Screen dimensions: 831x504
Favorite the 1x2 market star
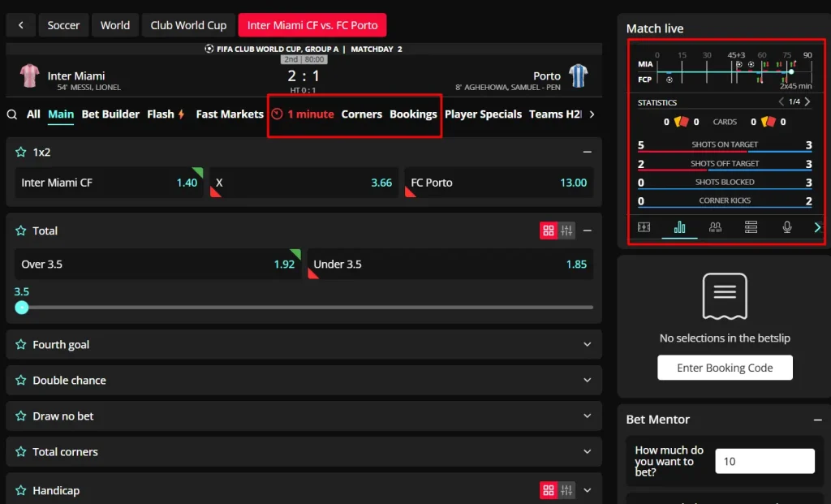coord(20,152)
